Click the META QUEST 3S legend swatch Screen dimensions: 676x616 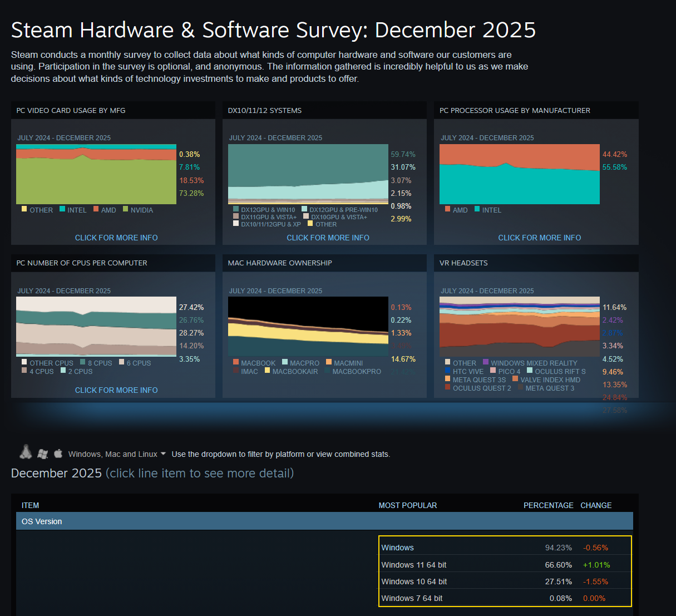447,379
